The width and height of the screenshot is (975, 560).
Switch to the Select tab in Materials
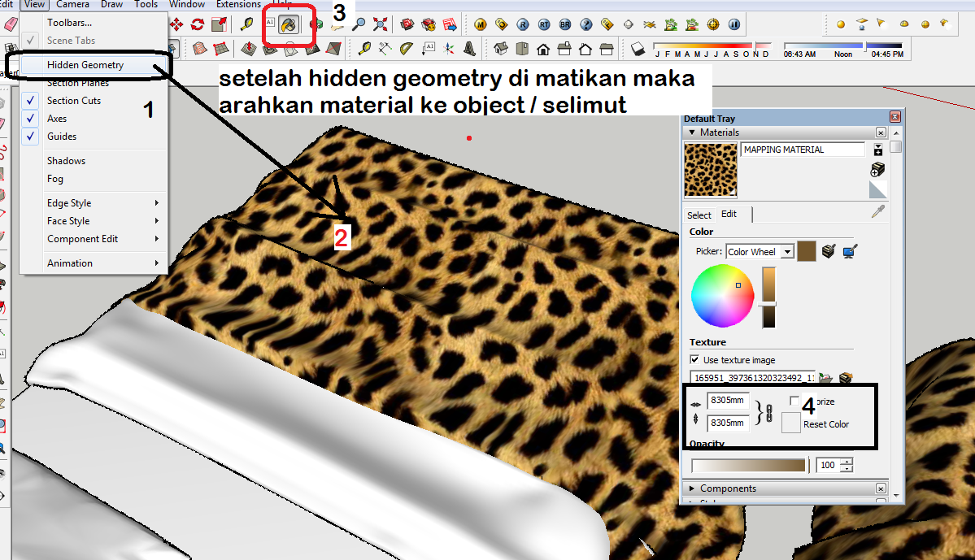point(699,215)
